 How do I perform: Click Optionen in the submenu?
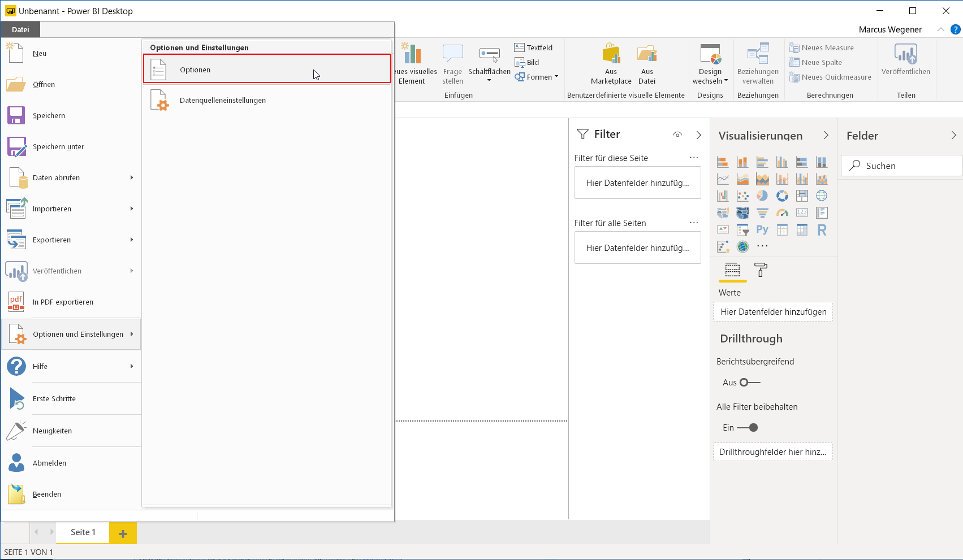click(267, 69)
